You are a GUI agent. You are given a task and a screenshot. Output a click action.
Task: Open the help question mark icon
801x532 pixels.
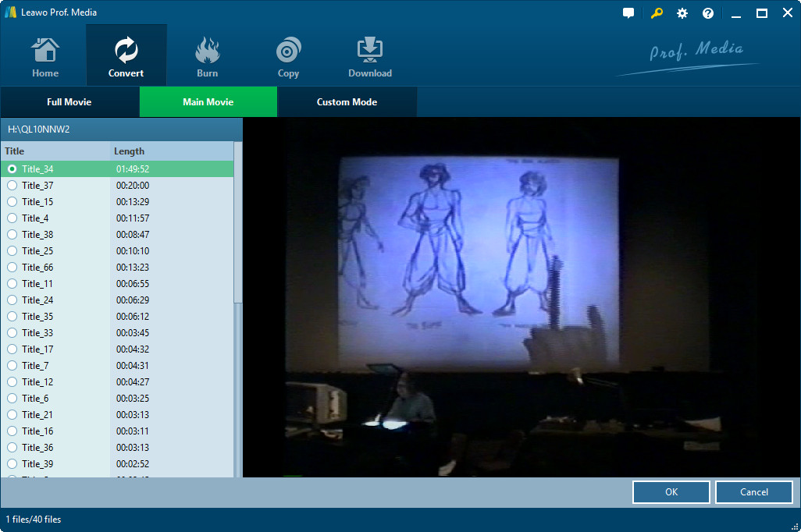tap(708, 13)
